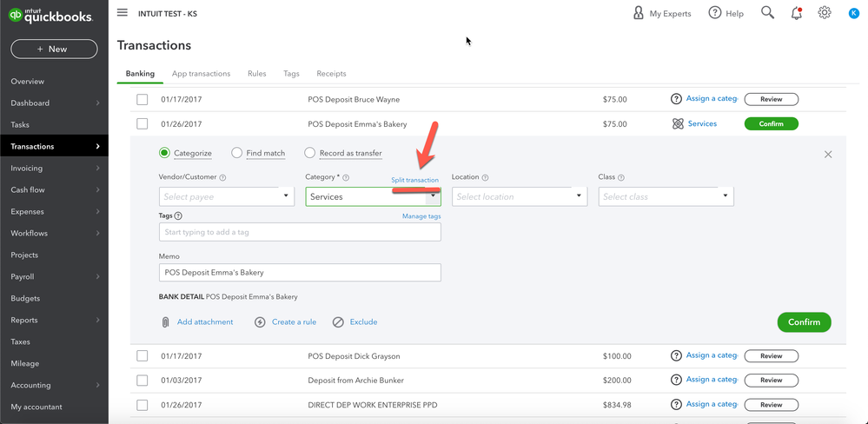Click Split transaction link

pyautogui.click(x=415, y=180)
